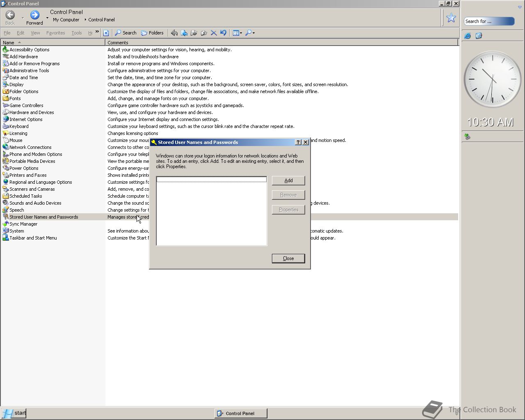Click the Undo toolbar icon

(223, 33)
